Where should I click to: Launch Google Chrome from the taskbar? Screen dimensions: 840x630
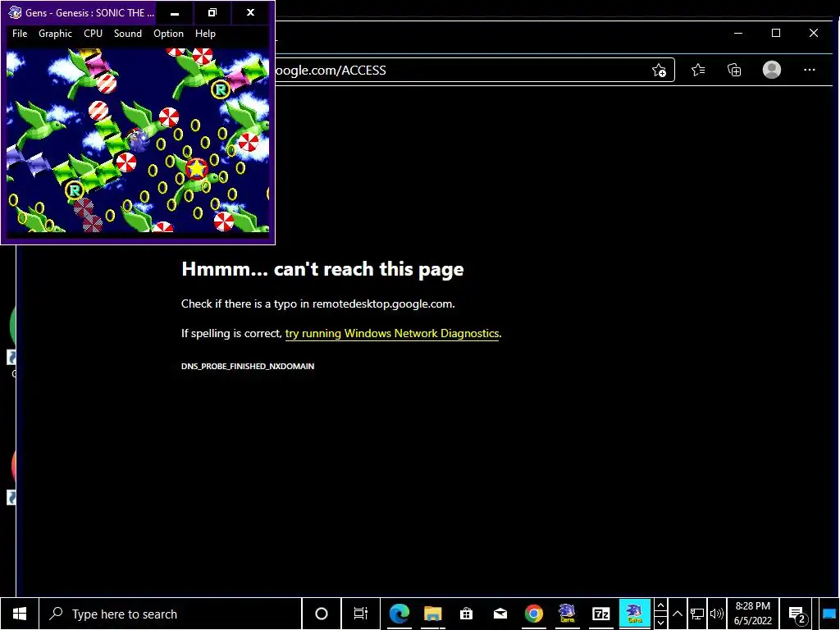point(533,614)
